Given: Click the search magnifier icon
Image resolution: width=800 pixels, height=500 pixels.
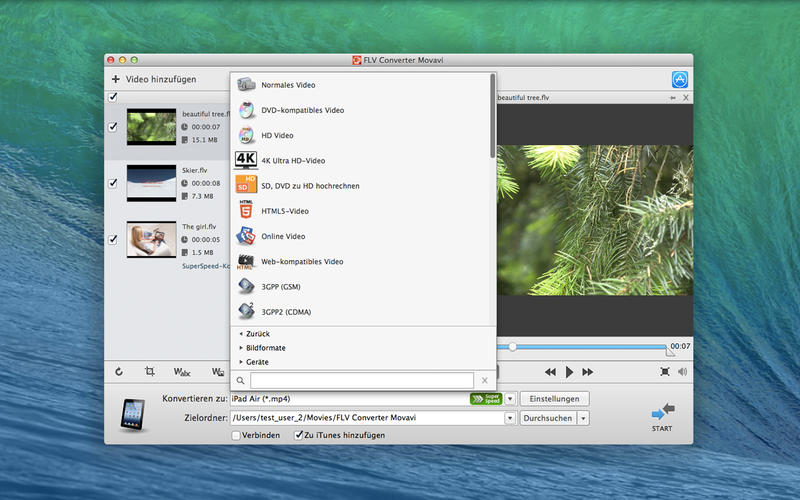Looking at the screenshot, I should 240,381.
